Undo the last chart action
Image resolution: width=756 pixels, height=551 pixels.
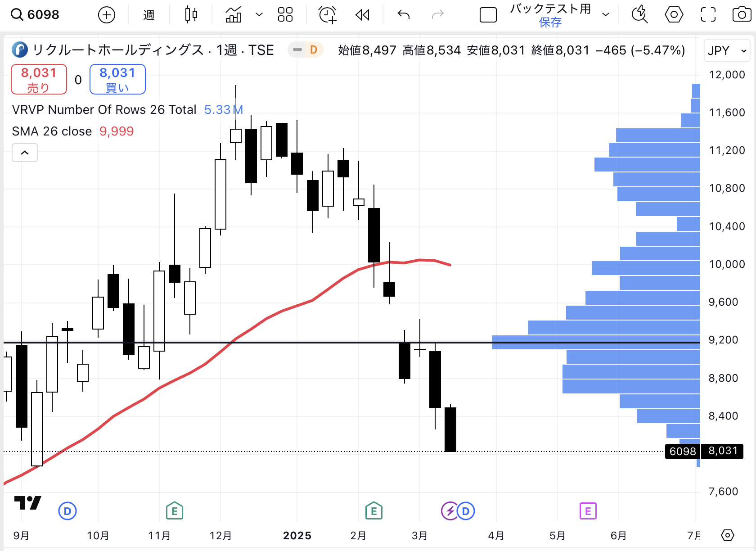(404, 15)
